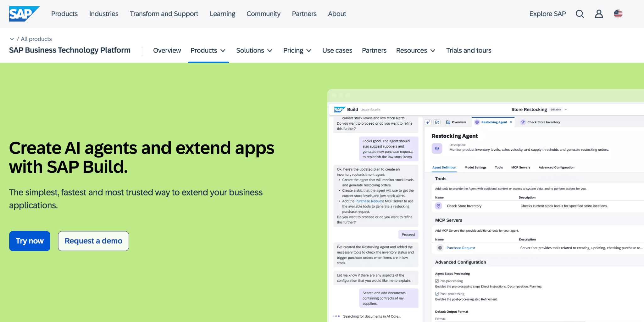This screenshot has height=322, width=644.
Task: Click the US flag language icon
Action: click(618, 14)
